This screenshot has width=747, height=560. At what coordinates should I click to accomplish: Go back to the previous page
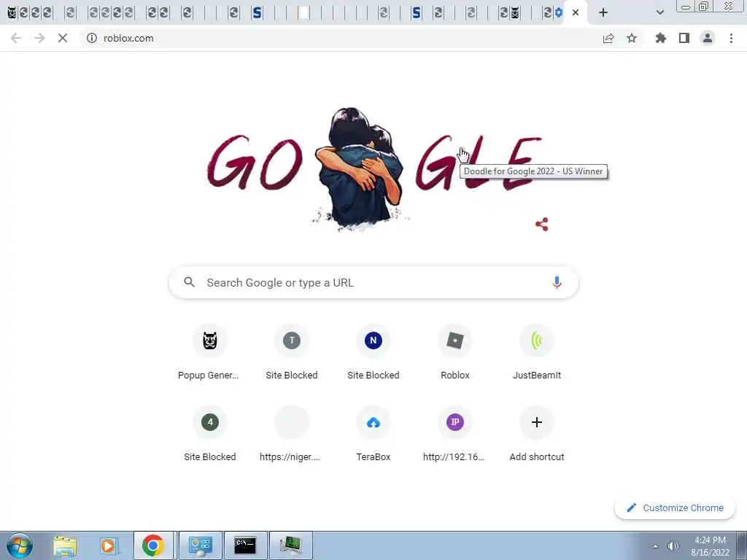click(16, 38)
